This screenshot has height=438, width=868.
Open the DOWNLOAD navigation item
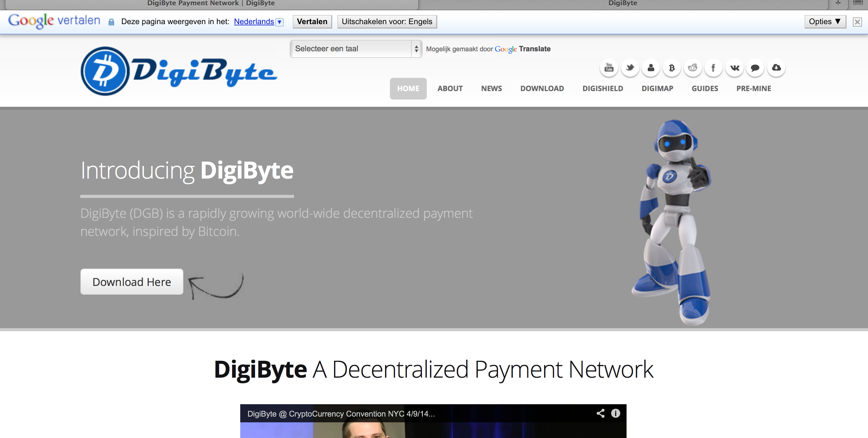pos(542,89)
